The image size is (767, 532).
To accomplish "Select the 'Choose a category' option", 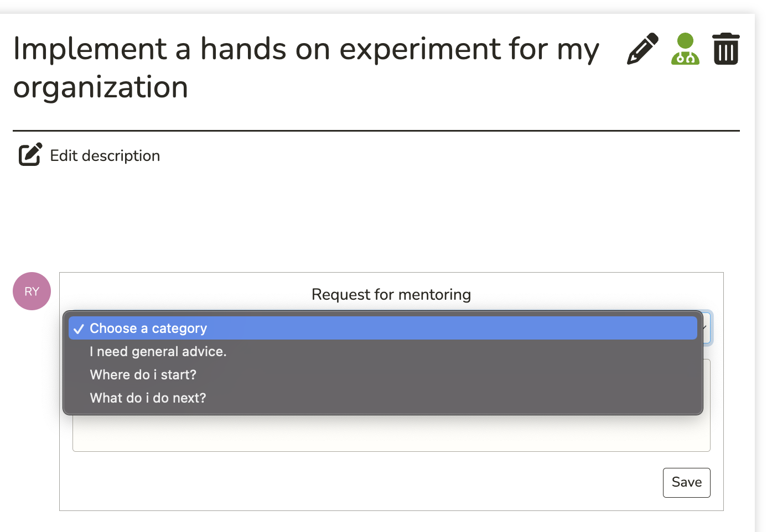I will pos(148,328).
